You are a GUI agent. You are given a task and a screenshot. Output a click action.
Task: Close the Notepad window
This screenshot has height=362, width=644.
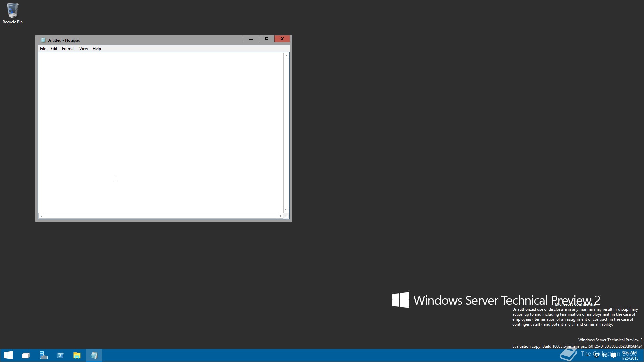(282, 39)
